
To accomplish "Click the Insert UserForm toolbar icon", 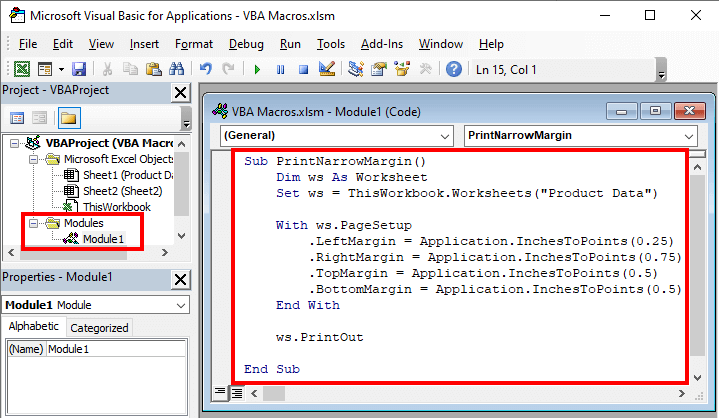I will (45, 69).
